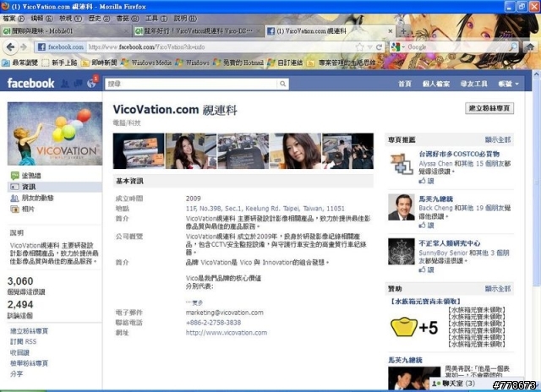This screenshot has width=541, height=392.
Task: Click the +886-2-2758-3838 phone link
Action: click(213, 323)
